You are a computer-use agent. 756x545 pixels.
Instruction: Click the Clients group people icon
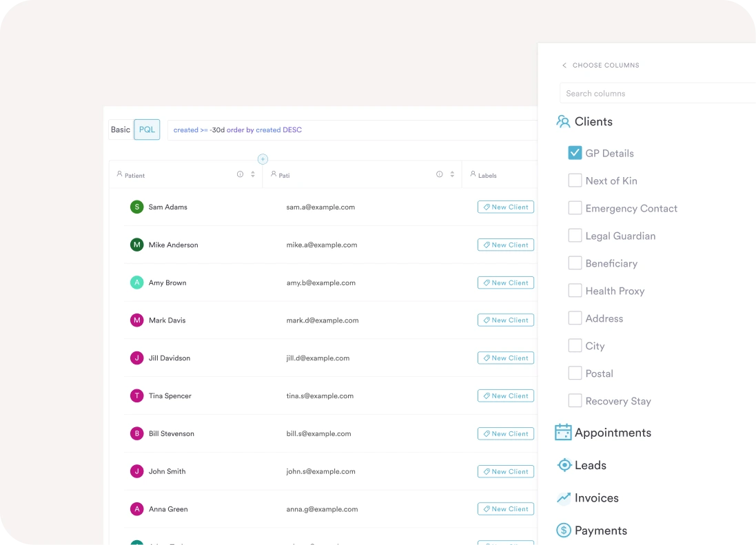click(x=563, y=122)
